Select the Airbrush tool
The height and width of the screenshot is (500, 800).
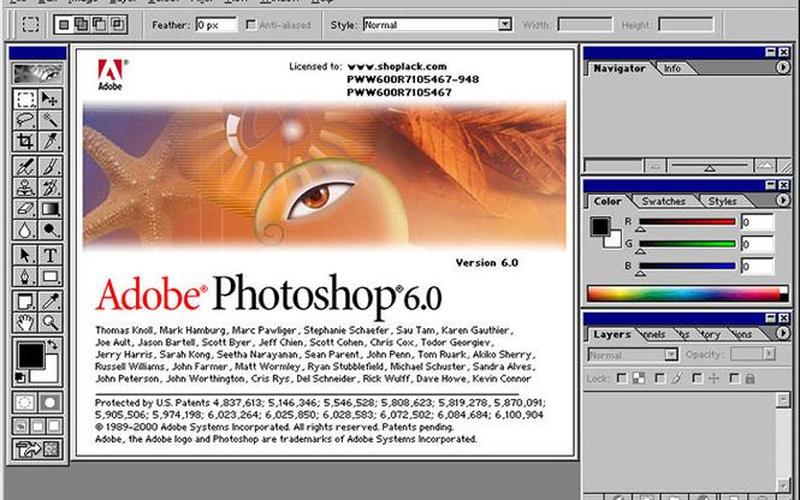click(24, 167)
